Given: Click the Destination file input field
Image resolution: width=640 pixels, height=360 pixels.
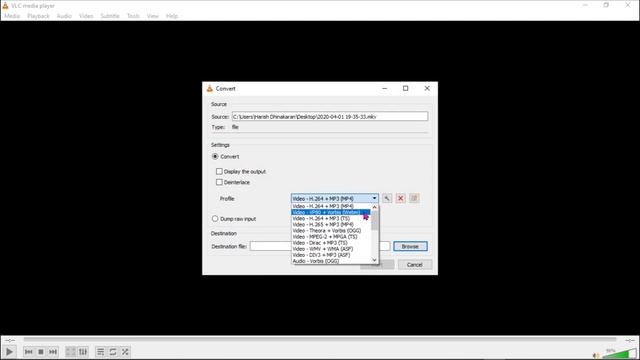Looking at the screenshot, I should pos(320,246).
